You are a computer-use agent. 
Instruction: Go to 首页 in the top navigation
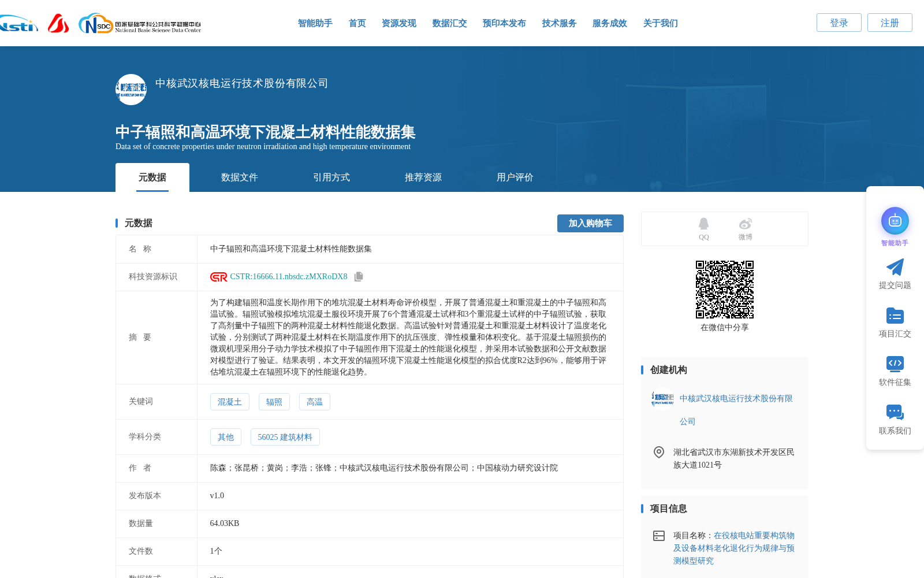pos(357,23)
